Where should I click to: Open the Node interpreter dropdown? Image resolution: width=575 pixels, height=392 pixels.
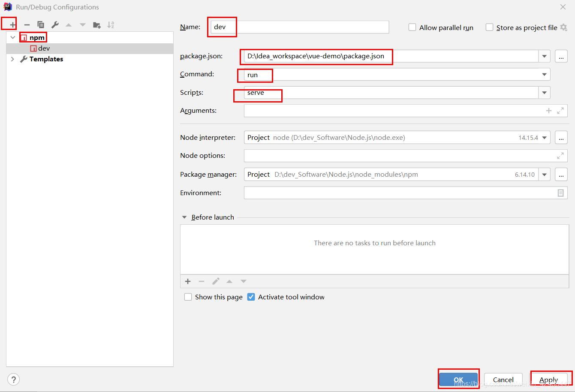[545, 138]
